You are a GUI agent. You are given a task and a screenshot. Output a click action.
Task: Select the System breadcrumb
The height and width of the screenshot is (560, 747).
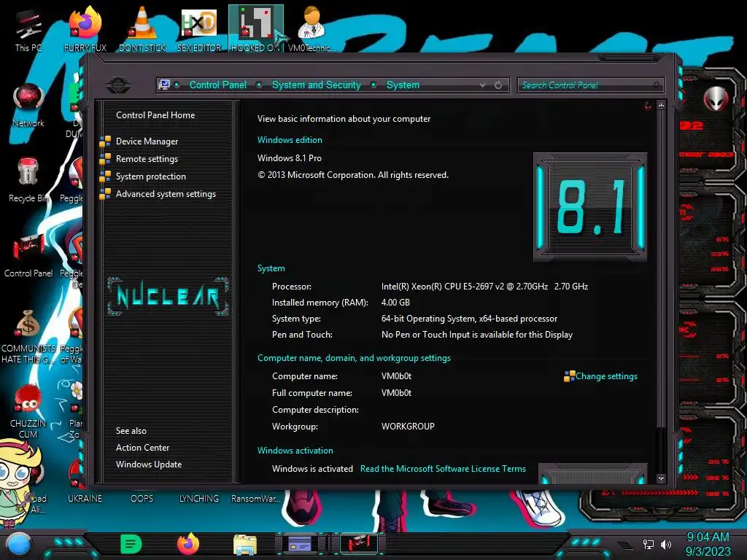(x=403, y=85)
